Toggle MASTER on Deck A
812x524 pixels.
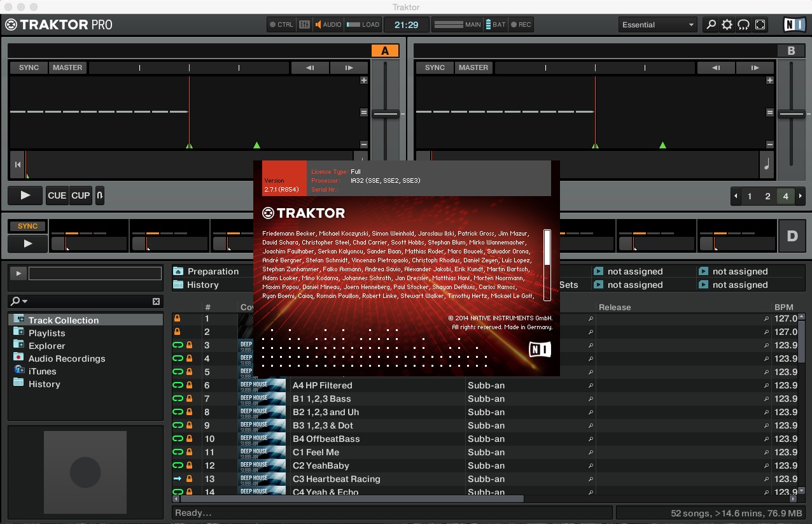tap(67, 67)
